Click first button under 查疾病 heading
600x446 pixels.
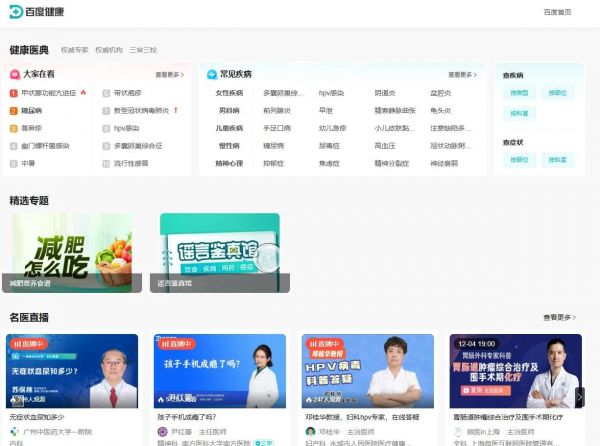pyautogui.click(x=519, y=93)
